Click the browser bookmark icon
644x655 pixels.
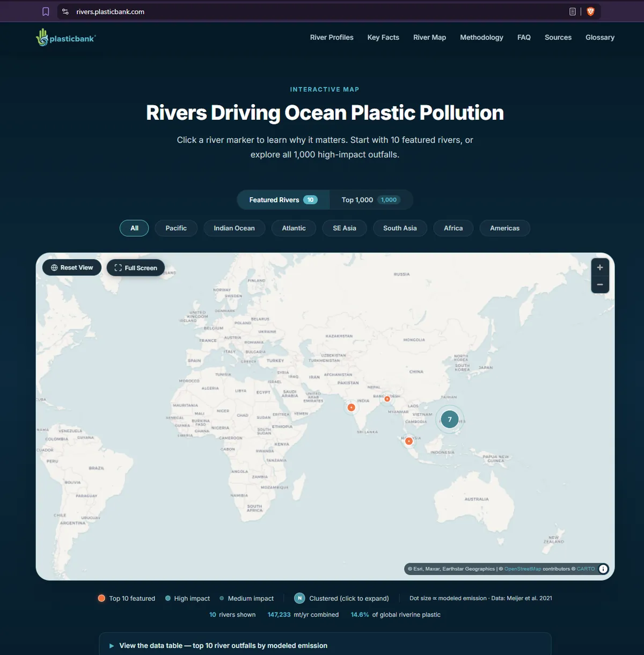point(46,12)
